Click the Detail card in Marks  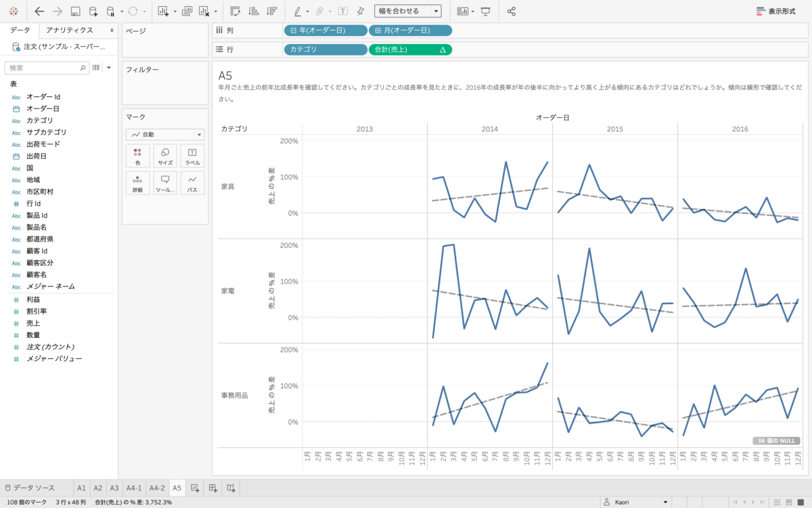click(x=137, y=183)
